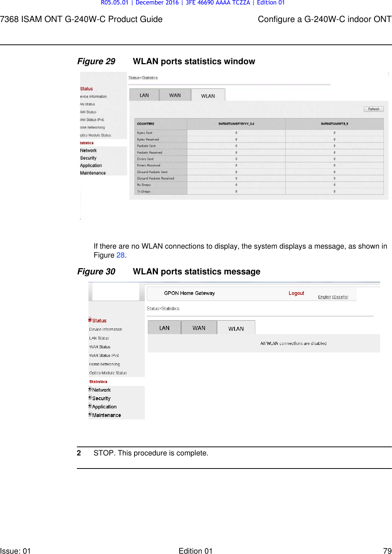Click the Logout link
This screenshot has height=554, width=392.
click(296, 293)
